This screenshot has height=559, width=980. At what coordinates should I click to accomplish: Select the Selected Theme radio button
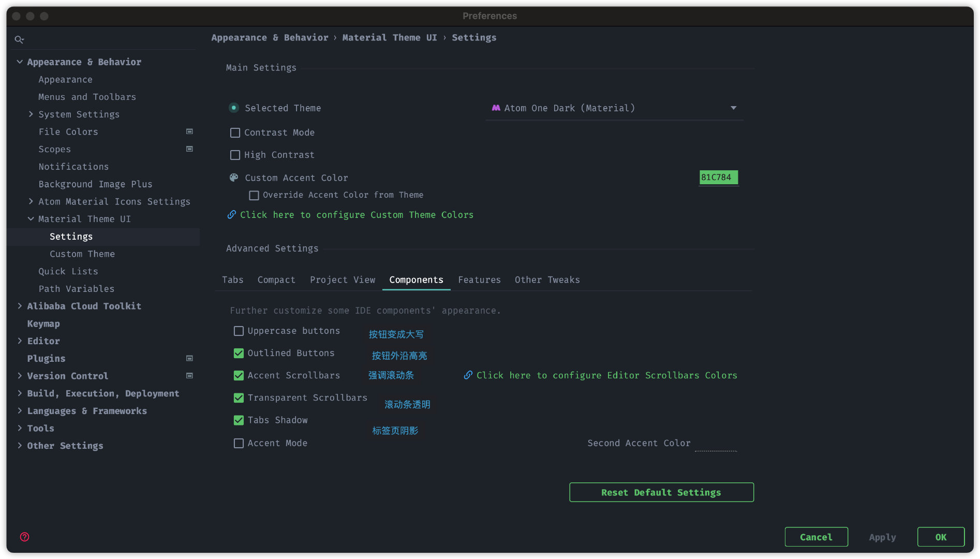point(234,108)
